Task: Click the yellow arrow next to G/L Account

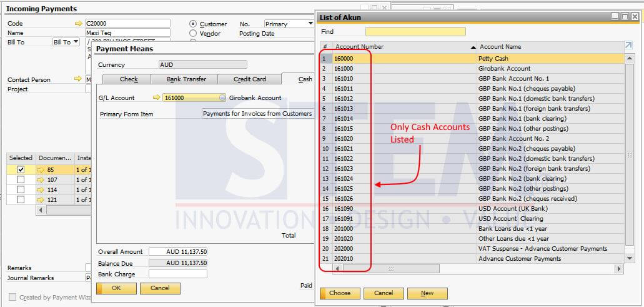Action: (x=157, y=98)
